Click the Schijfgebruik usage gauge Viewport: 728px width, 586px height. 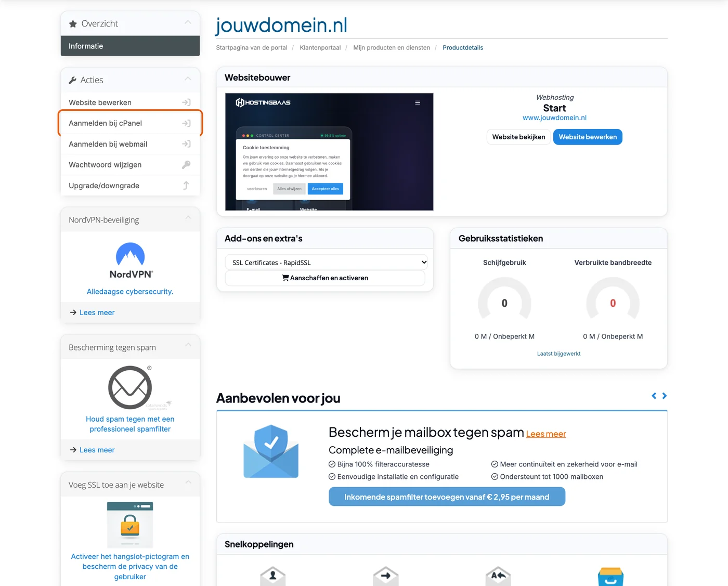pos(504,298)
